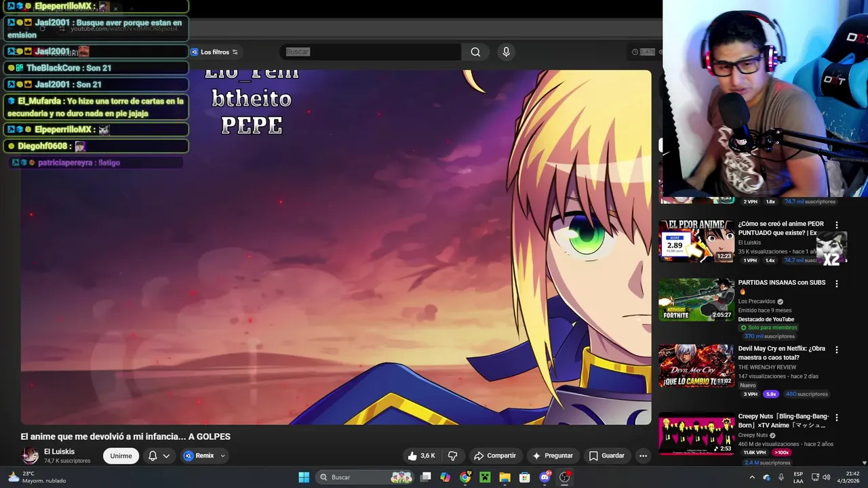Open options for "Devil May Cry en Netflix" video
Image resolution: width=868 pixels, height=488 pixels.
[x=836, y=350]
